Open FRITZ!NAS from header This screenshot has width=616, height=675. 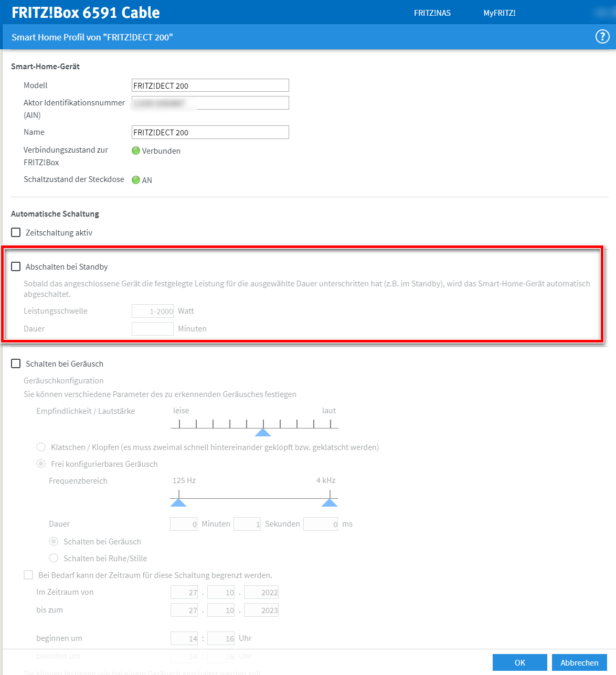click(432, 13)
